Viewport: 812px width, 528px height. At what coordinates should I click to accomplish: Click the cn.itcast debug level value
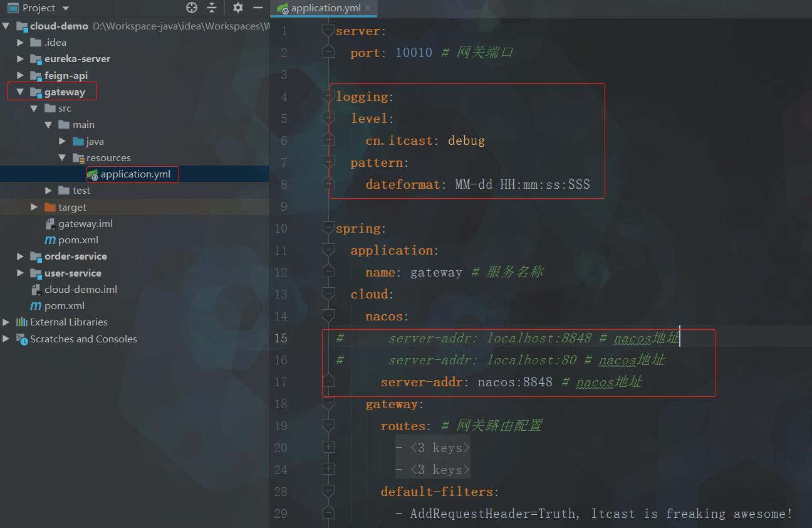point(466,140)
